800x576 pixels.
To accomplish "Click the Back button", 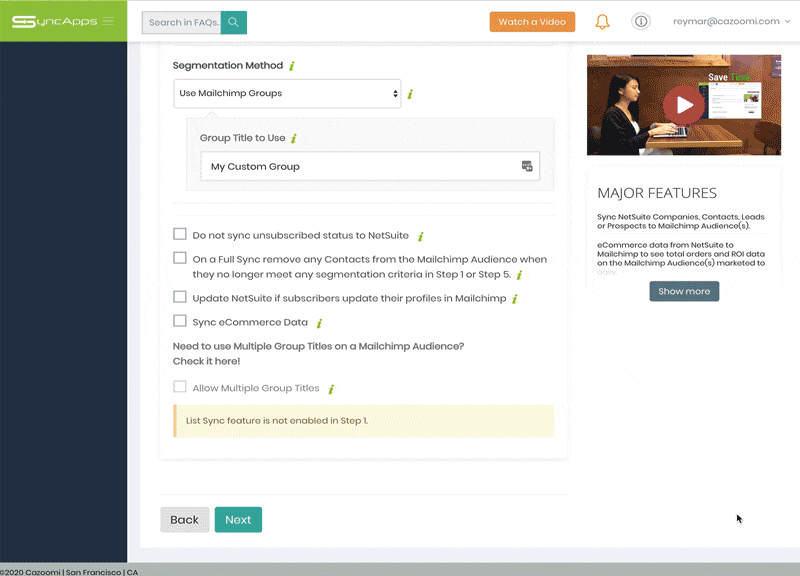I will (x=185, y=520).
